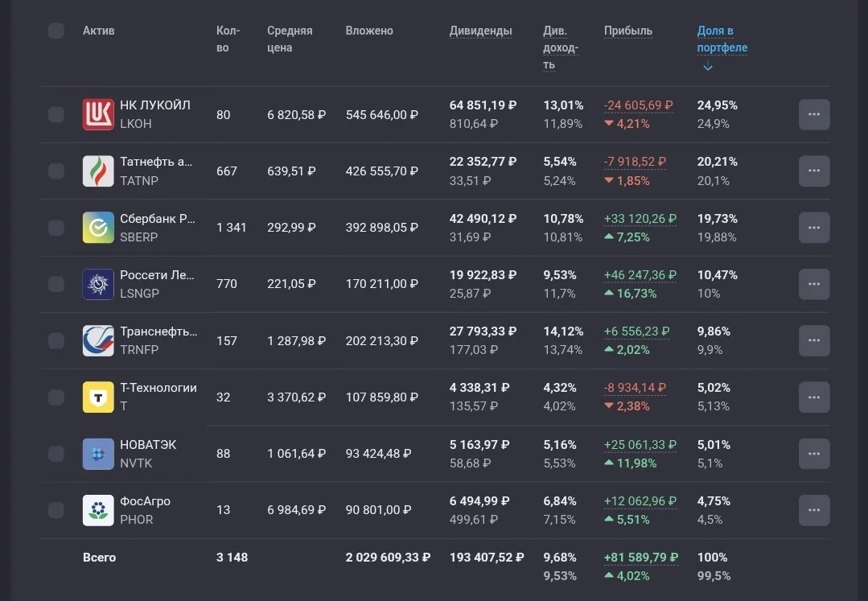Open the three-dot menu for TRNFP row

pos(814,340)
